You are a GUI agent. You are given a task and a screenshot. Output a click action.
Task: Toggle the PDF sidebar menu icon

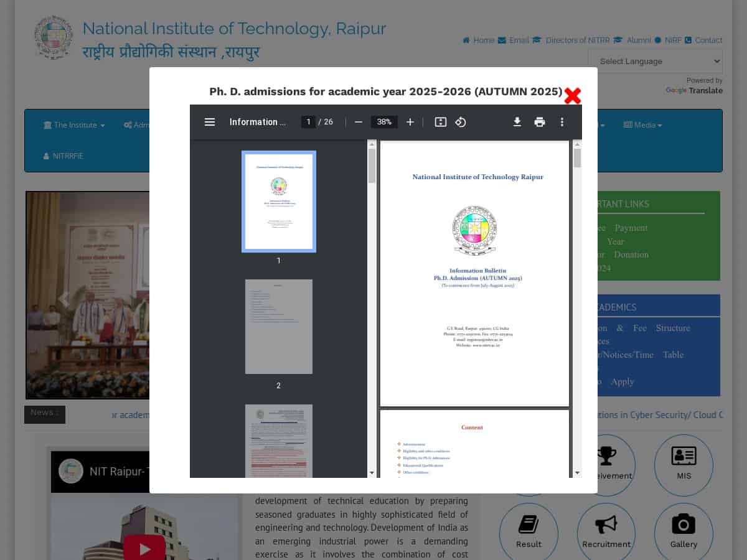click(x=210, y=122)
